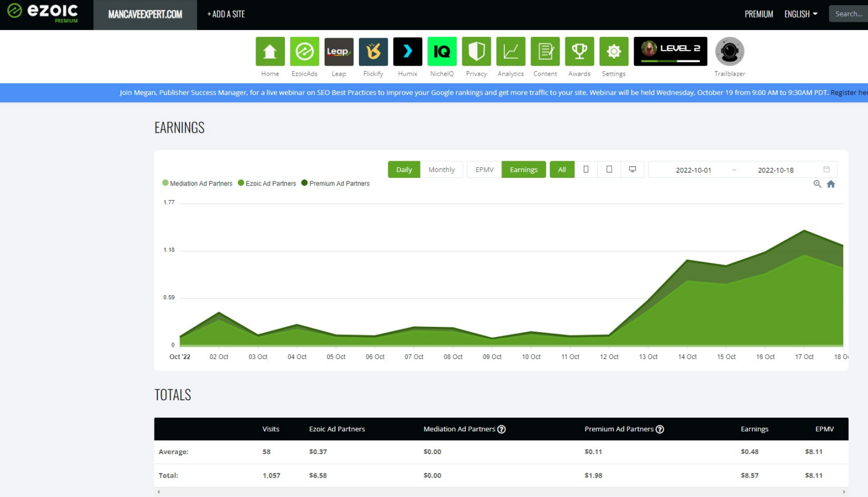Open the Humix icon
Image resolution: width=868 pixels, height=497 pixels.
pos(408,52)
